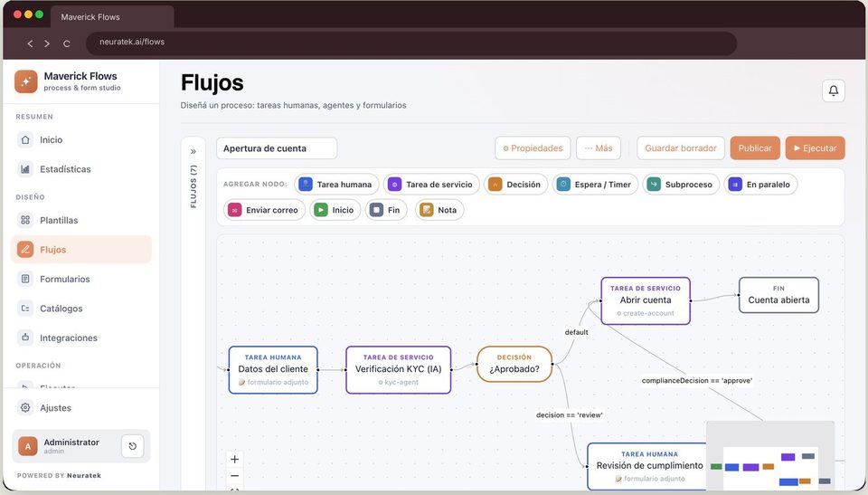Click the Ajustes gear icon
This screenshot has width=868, height=495.
[25, 407]
